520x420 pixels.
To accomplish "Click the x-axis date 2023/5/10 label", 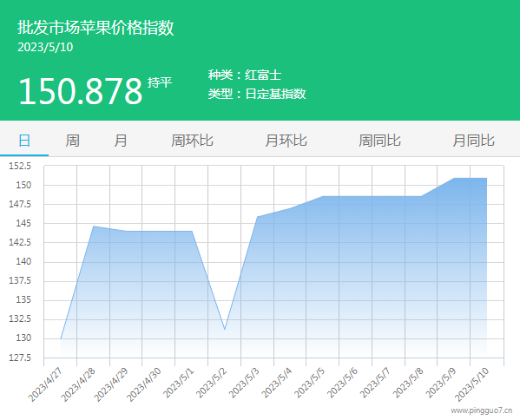I will (x=472, y=384).
